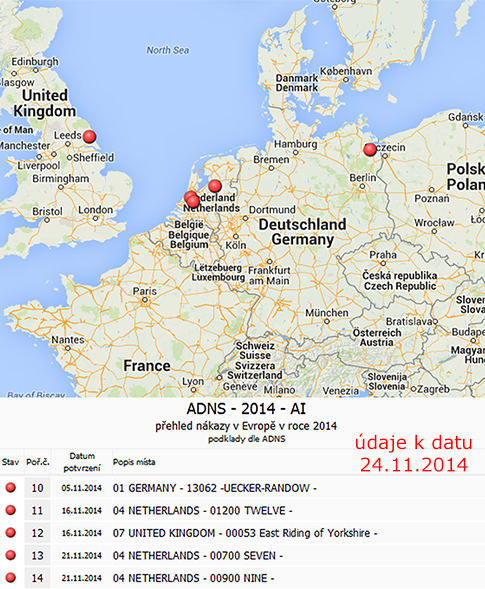
Task: Click the 'Österreich Austria' country label
Action: tap(377, 337)
